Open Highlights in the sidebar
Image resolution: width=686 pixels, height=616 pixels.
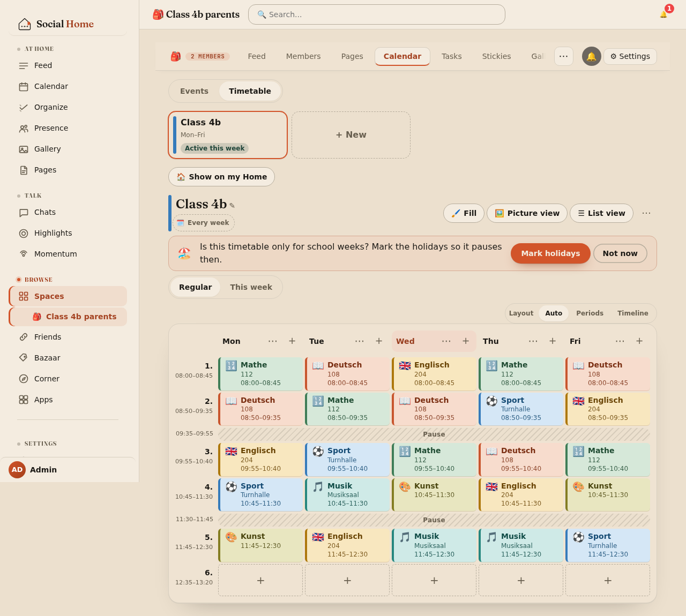(68, 233)
